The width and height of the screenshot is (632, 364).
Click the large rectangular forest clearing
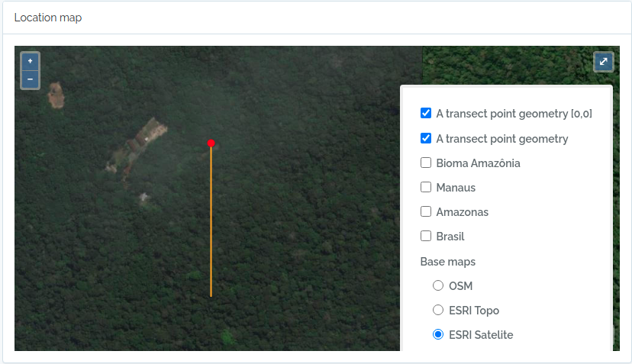[139, 143]
